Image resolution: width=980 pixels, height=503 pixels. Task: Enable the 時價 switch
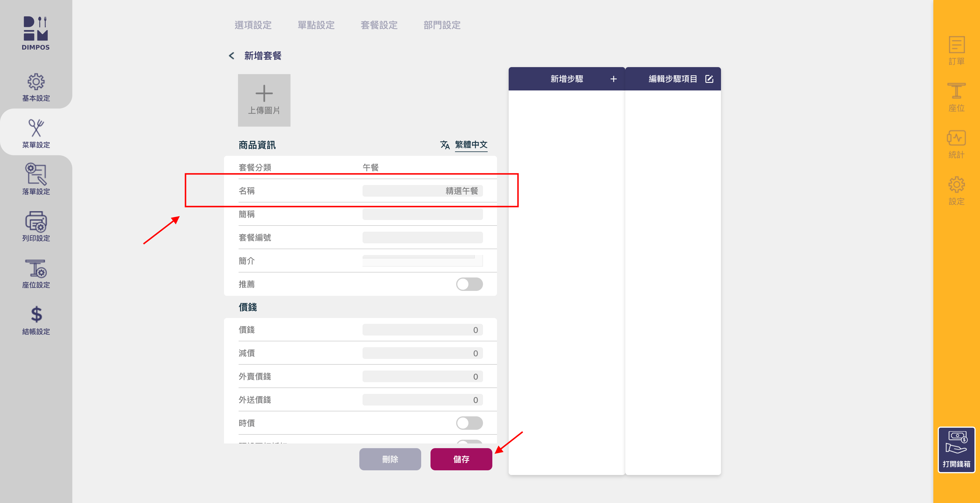(469, 423)
